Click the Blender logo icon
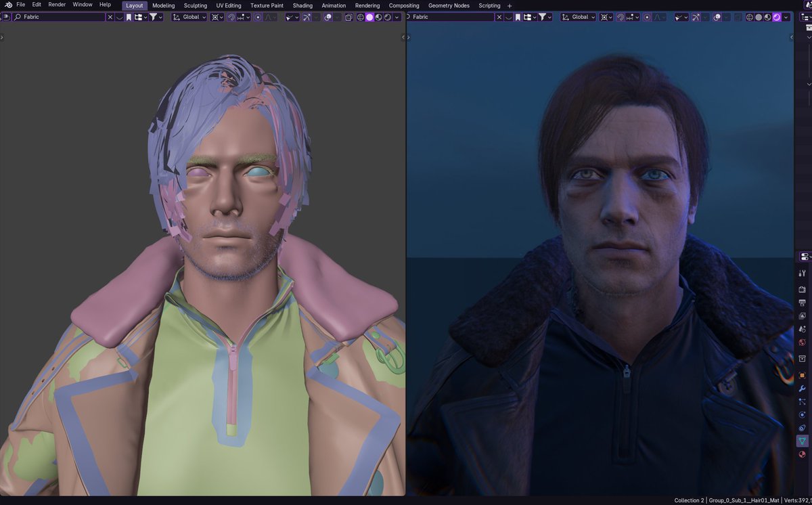 pos(9,5)
